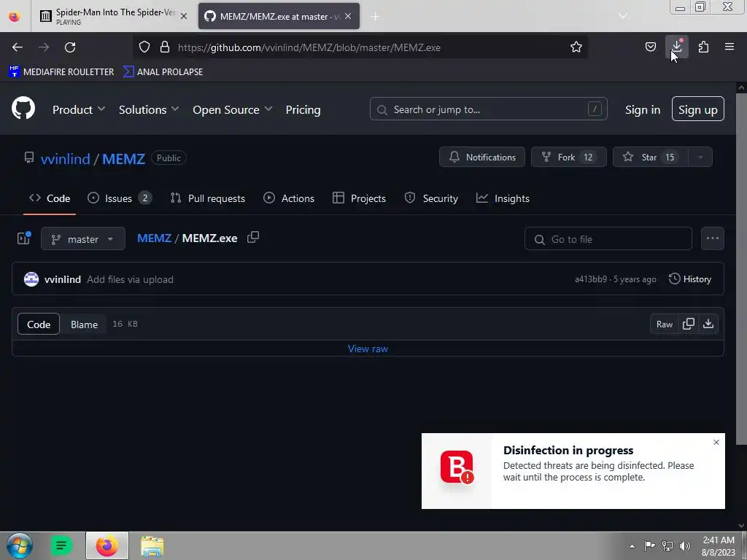Open the Pocket save icon

pyautogui.click(x=650, y=47)
